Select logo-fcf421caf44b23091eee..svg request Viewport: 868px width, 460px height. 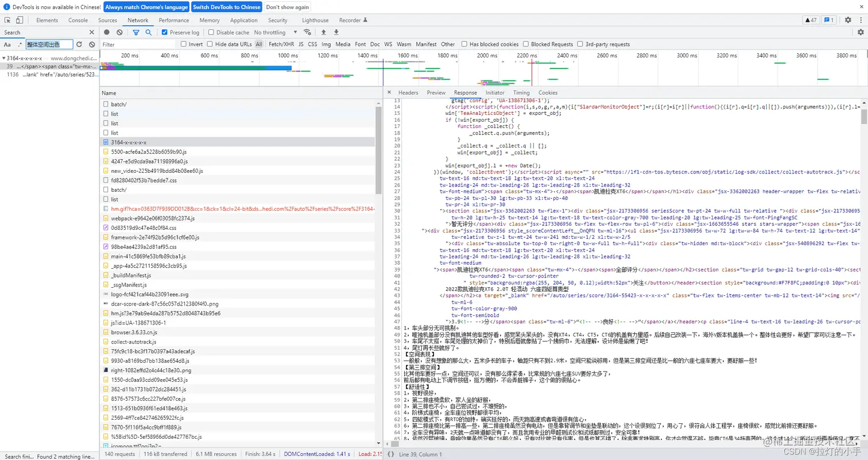(x=238, y=294)
